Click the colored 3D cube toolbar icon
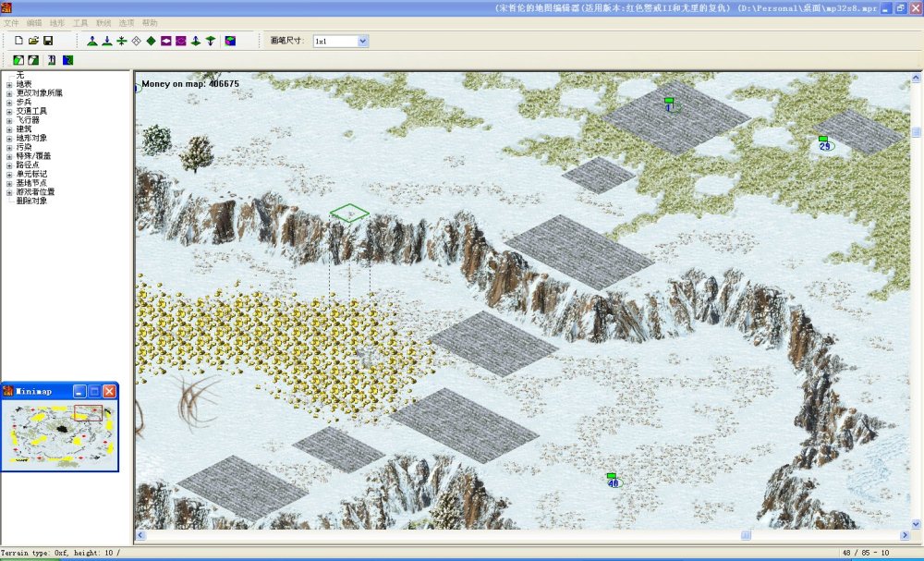 230,41
